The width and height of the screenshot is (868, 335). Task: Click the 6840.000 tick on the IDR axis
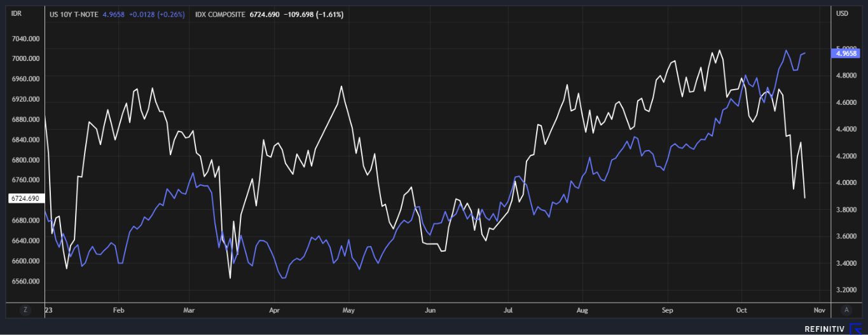[25, 140]
